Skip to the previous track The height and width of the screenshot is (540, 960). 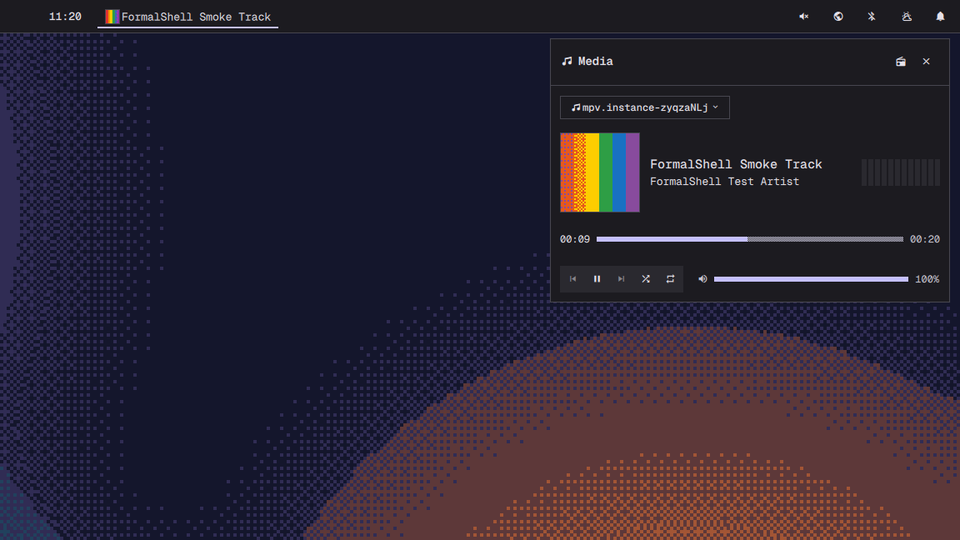click(x=572, y=279)
